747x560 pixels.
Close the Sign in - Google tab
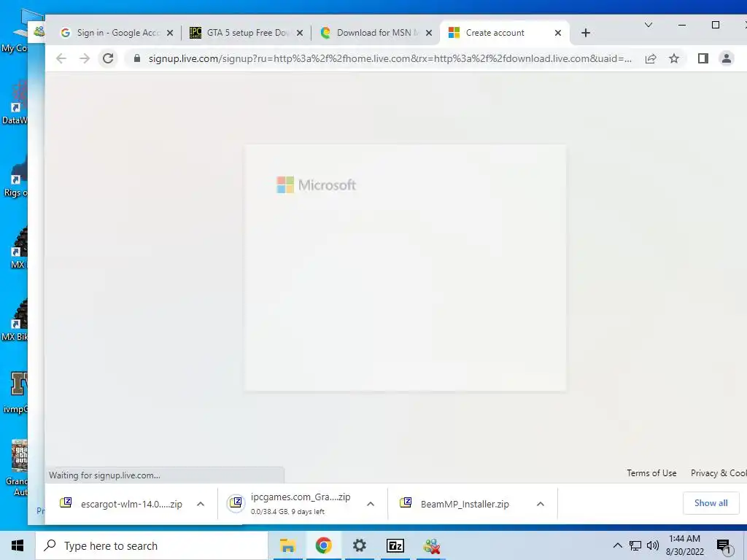pos(170,33)
